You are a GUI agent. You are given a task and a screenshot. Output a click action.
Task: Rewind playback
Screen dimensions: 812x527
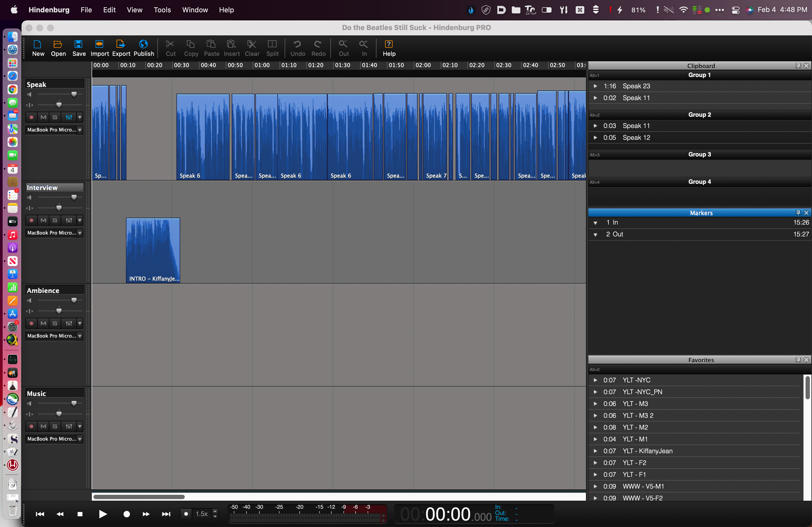60,514
